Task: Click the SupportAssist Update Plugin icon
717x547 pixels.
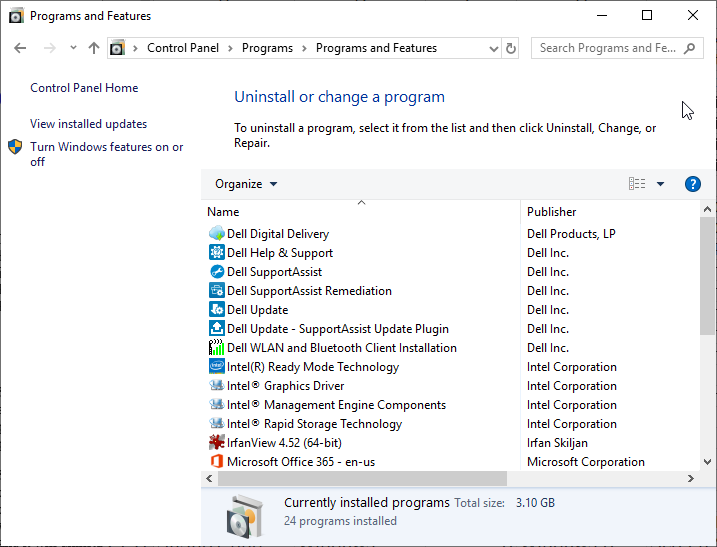Action: pos(217,328)
